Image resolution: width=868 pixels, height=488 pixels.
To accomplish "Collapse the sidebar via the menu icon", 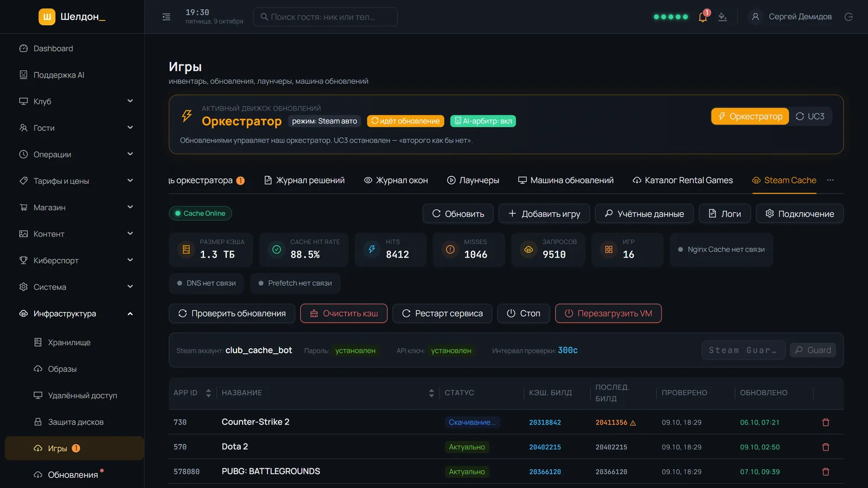I will pyautogui.click(x=167, y=17).
